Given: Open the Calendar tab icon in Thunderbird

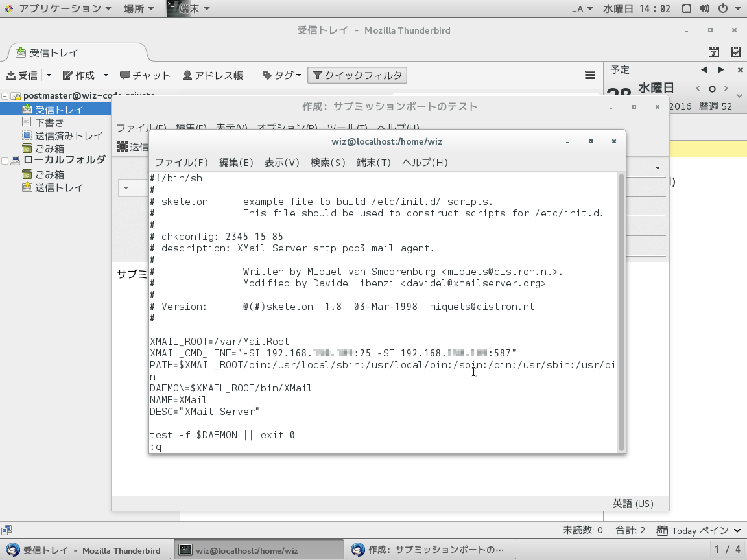Looking at the screenshot, I should 713,52.
